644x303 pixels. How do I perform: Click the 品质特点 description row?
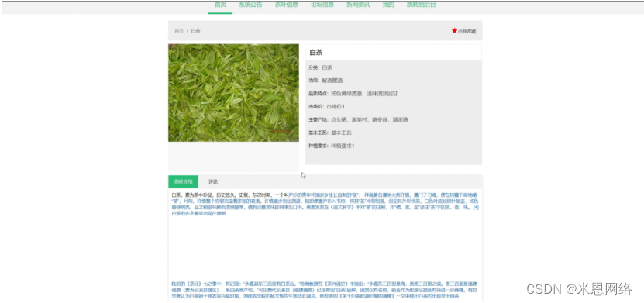click(353, 94)
